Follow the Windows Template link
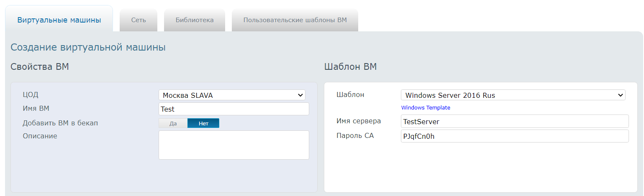The height and width of the screenshot is (196, 644). point(426,108)
